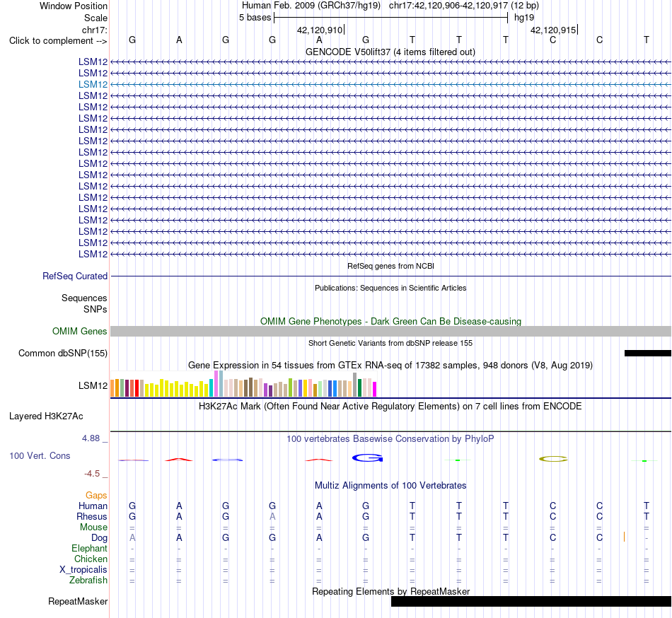Click the Human alignment row label
This screenshot has width=672, height=618.
[93, 506]
